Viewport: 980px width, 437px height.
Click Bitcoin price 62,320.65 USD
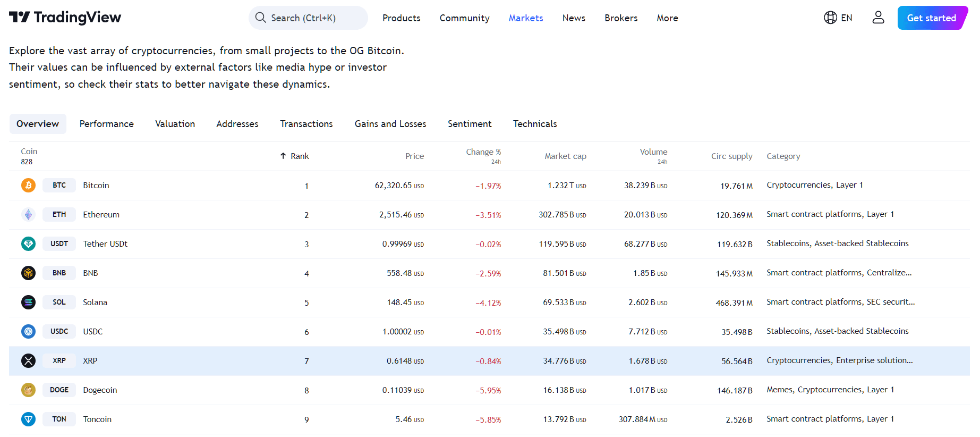(399, 186)
